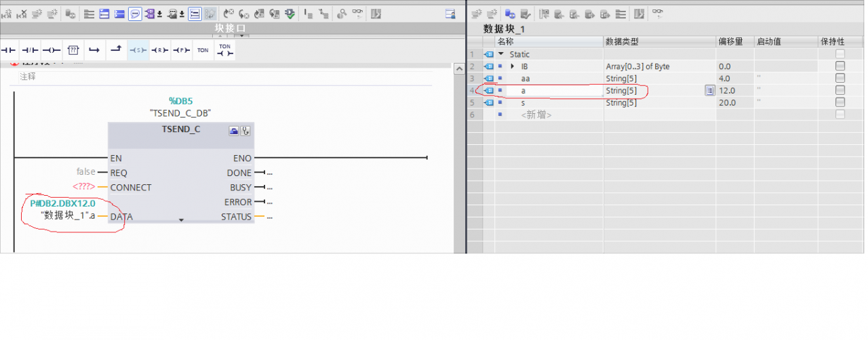868x340 pixels.
Task: Insert the empty box instruction
Action: pyautogui.click(x=73, y=50)
